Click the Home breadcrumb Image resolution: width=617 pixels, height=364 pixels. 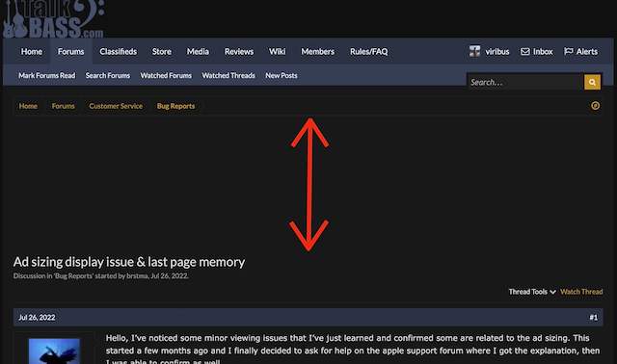coord(28,106)
